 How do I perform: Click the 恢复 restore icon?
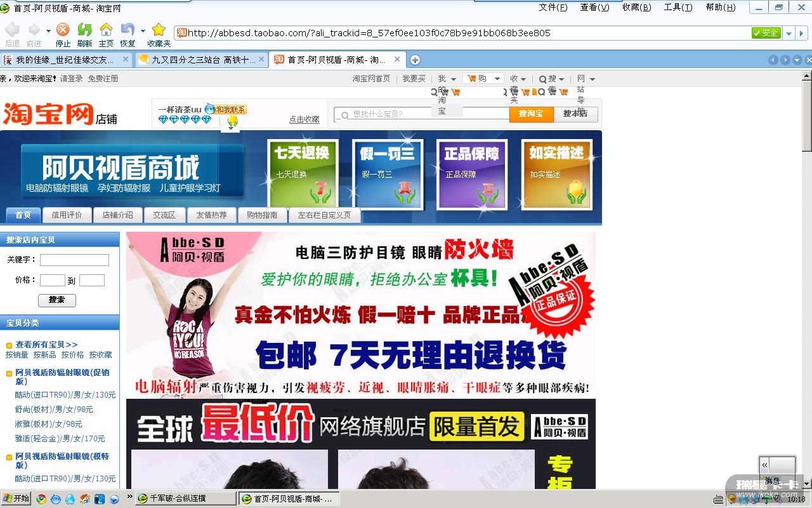pyautogui.click(x=128, y=30)
